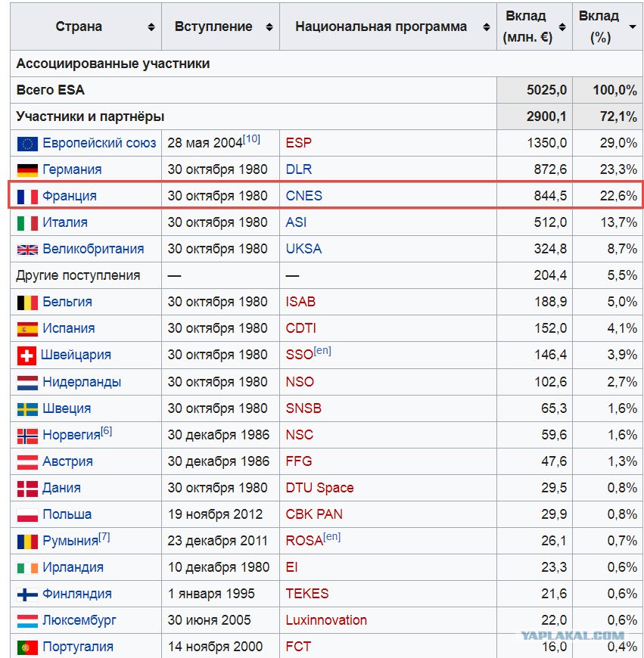The height and width of the screenshot is (658, 644).
Task: Open the ASI national program link
Action: (x=297, y=222)
